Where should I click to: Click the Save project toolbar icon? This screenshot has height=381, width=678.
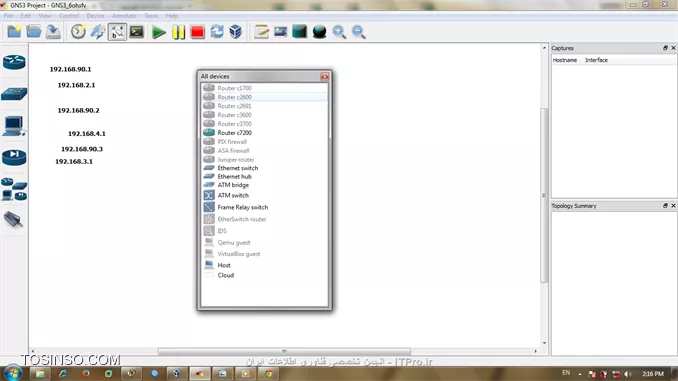click(x=53, y=32)
